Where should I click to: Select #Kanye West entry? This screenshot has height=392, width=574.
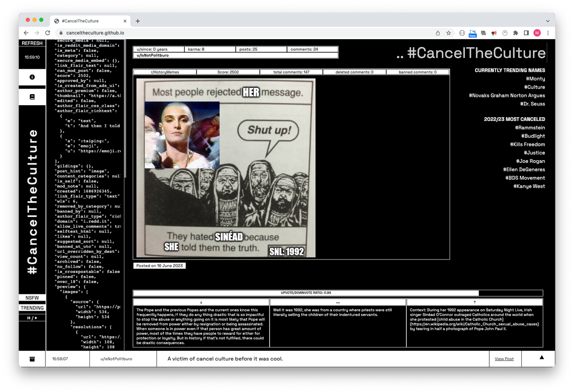coord(529,186)
